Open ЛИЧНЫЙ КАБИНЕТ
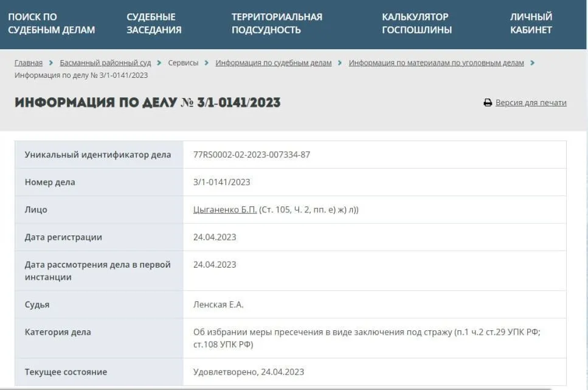Image resolution: width=588 pixels, height=390 pixels. [531, 23]
